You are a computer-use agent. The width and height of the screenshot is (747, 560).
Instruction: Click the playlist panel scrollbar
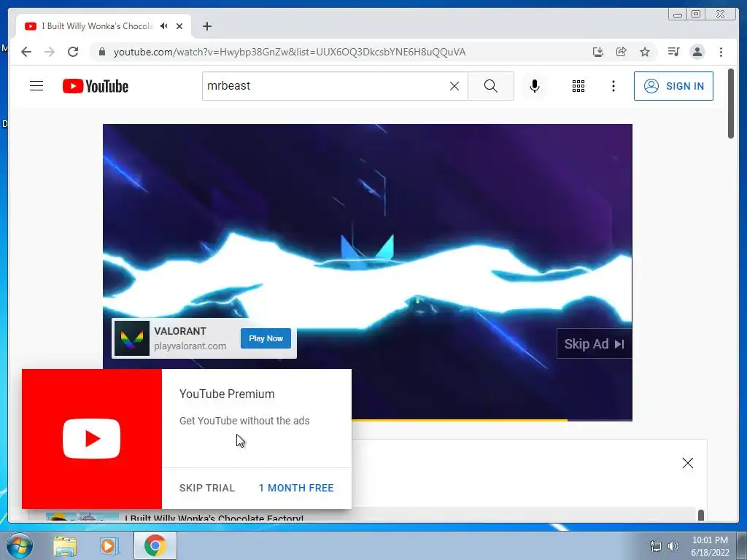point(701,516)
